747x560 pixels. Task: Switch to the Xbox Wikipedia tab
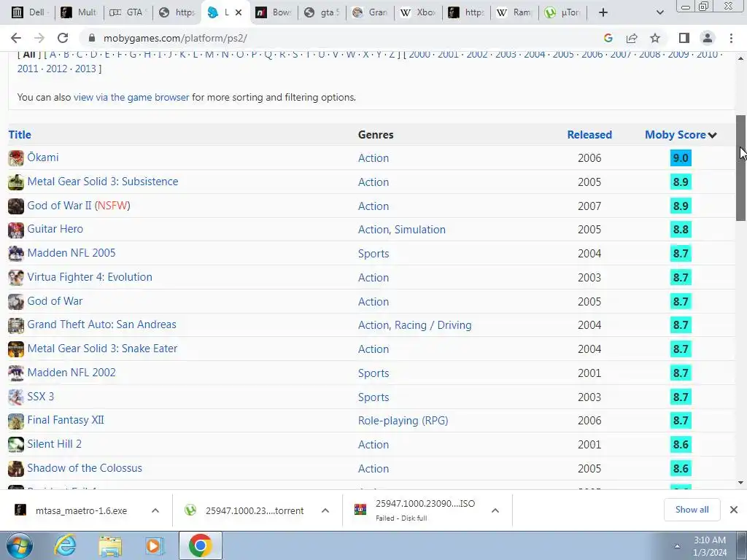[418, 12]
